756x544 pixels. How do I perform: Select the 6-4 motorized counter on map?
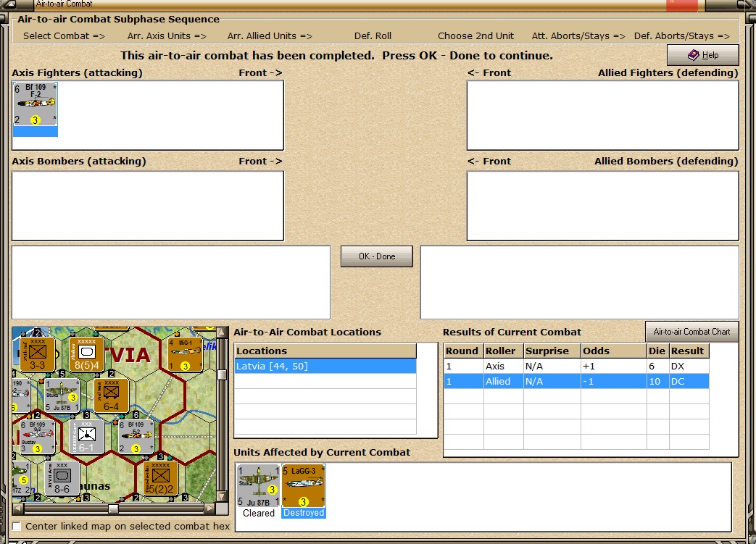coord(112,395)
